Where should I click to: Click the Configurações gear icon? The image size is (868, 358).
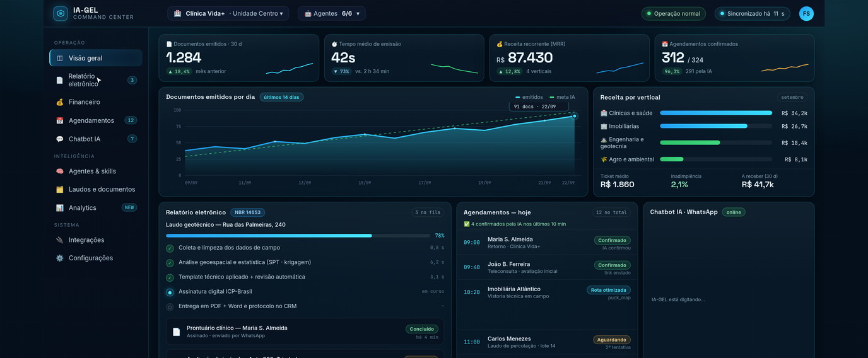click(x=60, y=258)
